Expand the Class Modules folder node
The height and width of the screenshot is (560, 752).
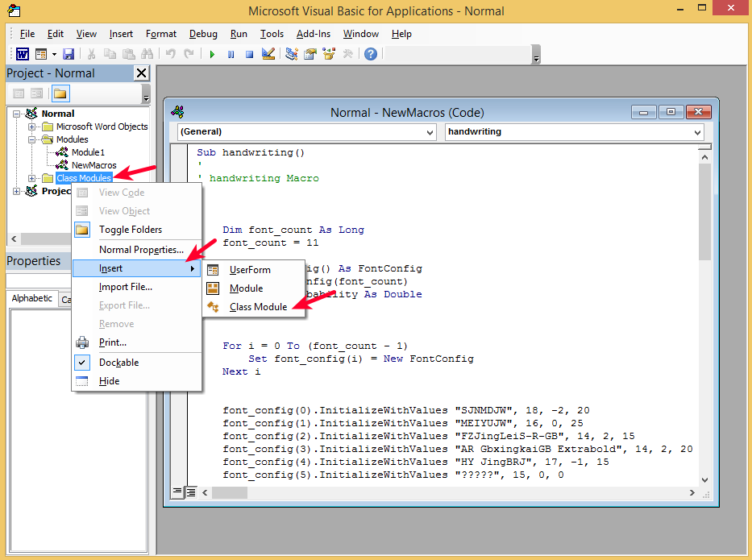[x=31, y=178]
